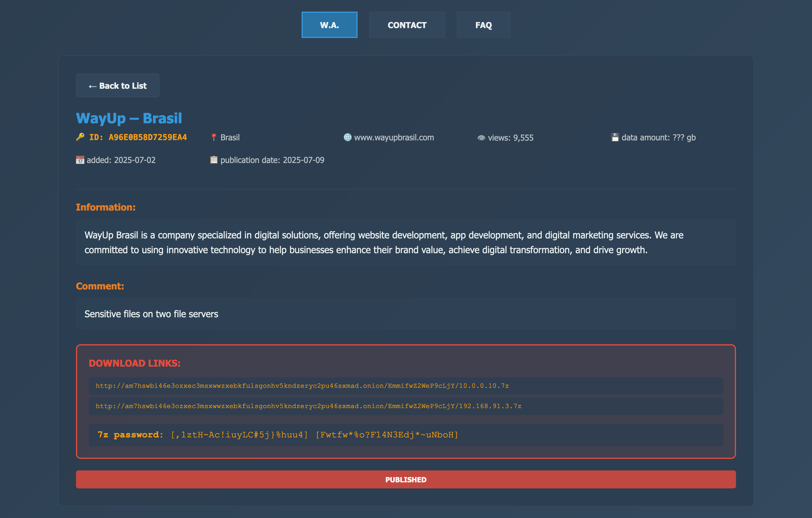Click the publication date: 2025-07-09 text
Viewport: 812px width, 518px height.
pyautogui.click(x=272, y=160)
